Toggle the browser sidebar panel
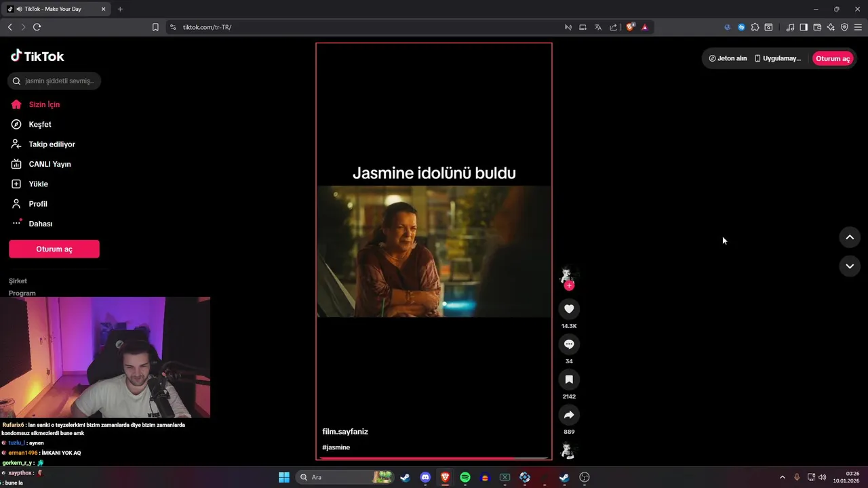This screenshot has width=868, height=488. pyautogui.click(x=804, y=27)
